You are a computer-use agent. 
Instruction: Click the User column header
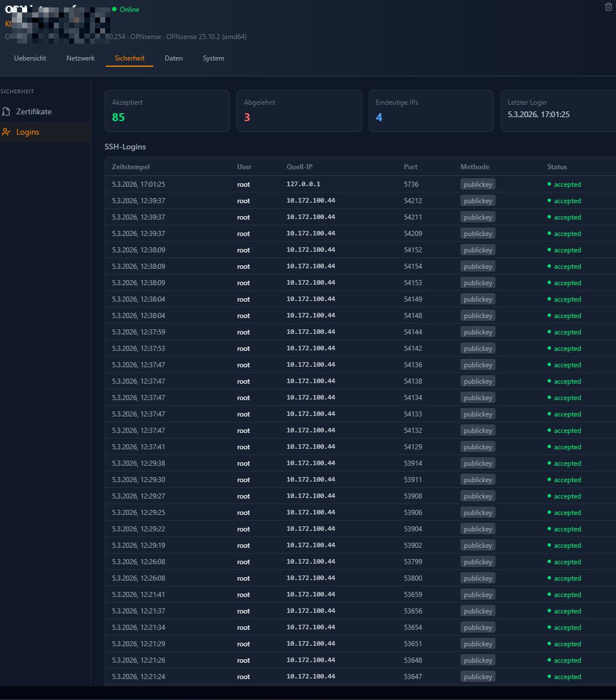coord(244,167)
